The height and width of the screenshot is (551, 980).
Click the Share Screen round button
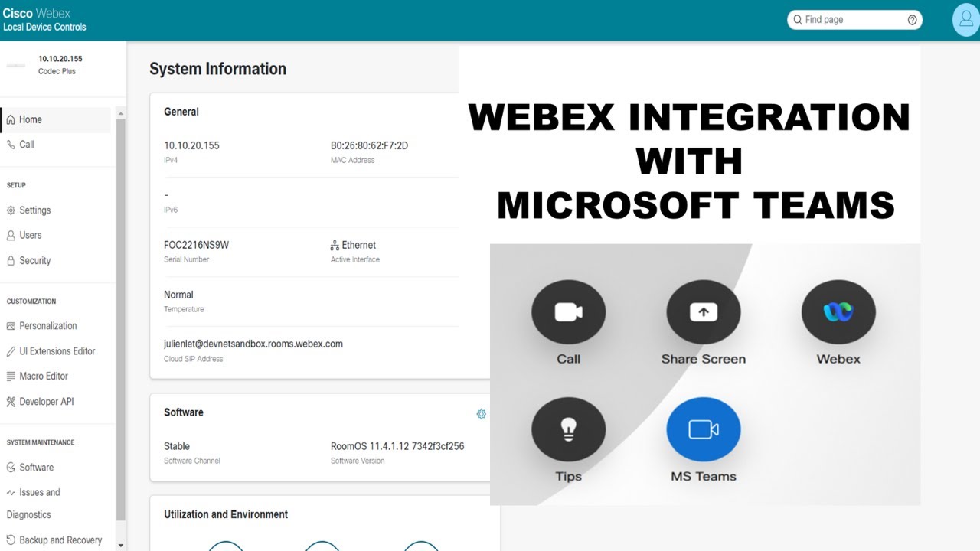click(704, 311)
